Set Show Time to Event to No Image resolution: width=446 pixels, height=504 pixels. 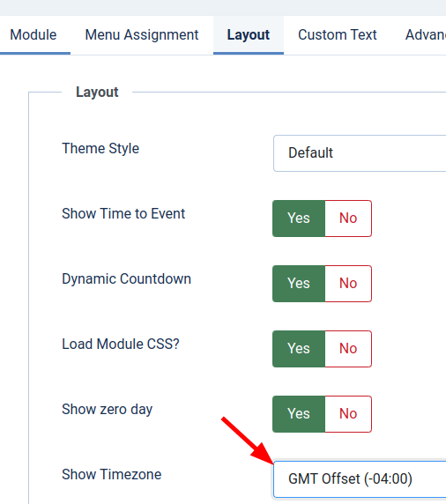[x=348, y=219]
